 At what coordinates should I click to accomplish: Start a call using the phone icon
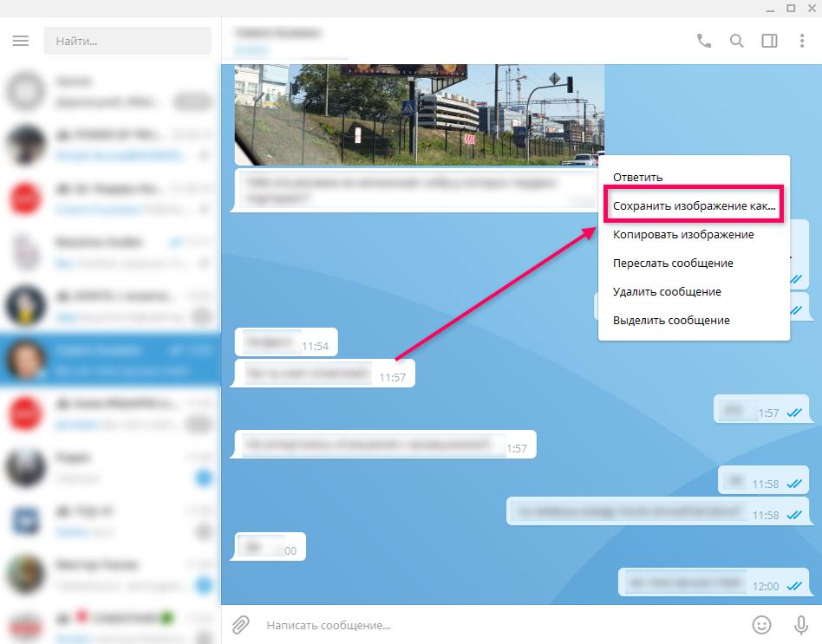[x=704, y=40]
